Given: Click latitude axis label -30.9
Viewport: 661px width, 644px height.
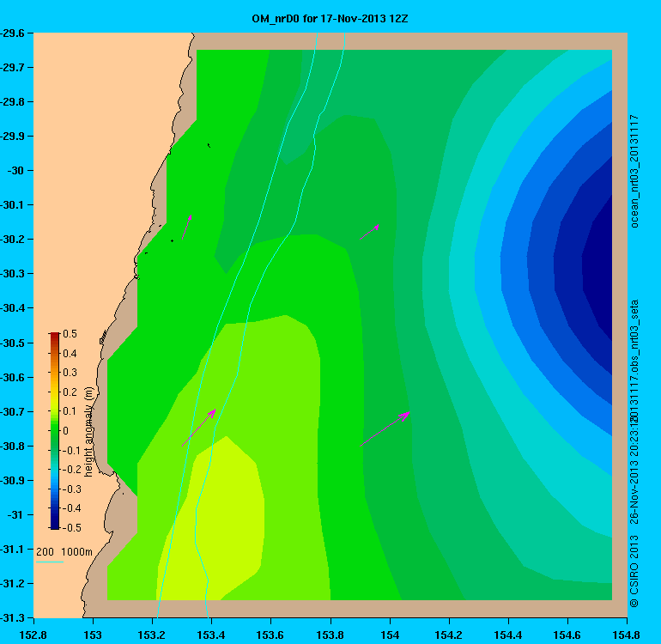Looking at the screenshot, I should click(12, 480).
